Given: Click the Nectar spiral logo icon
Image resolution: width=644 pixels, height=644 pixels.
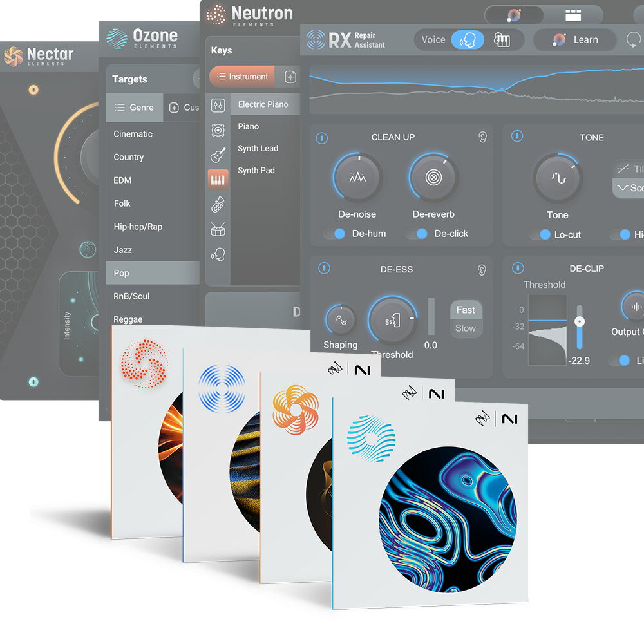Looking at the screenshot, I should (x=13, y=56).
